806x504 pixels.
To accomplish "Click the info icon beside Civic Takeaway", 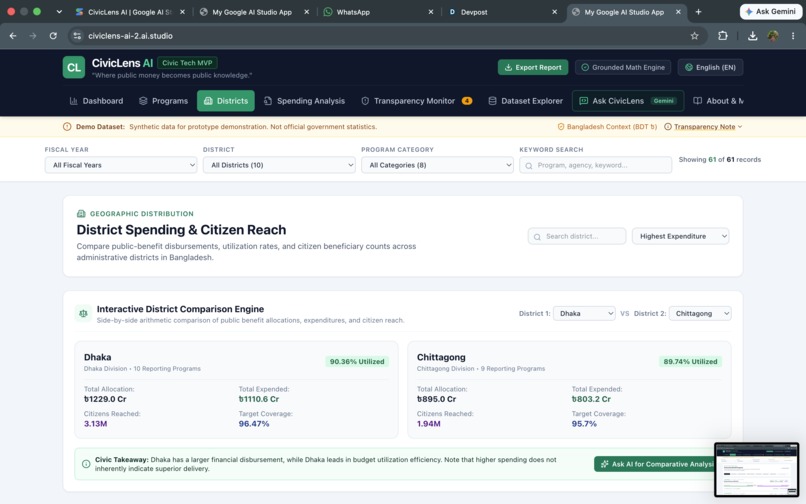I will click(86, 464).
